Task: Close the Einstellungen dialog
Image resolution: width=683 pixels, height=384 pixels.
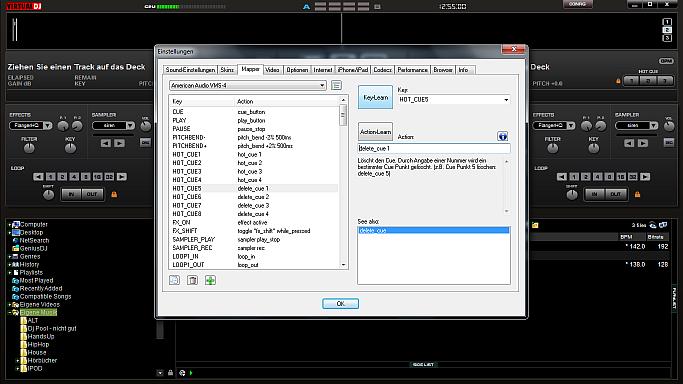Action: (514, 49)
